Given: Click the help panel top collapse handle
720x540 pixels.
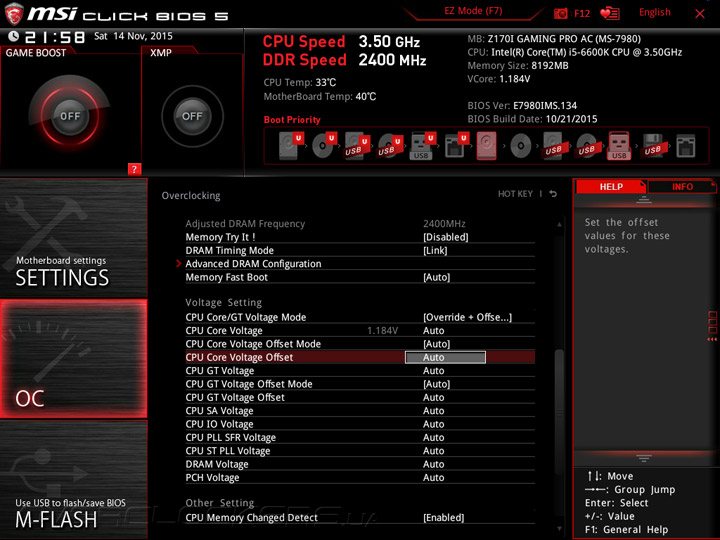Looking at the screenshot, I should [644, 199].
